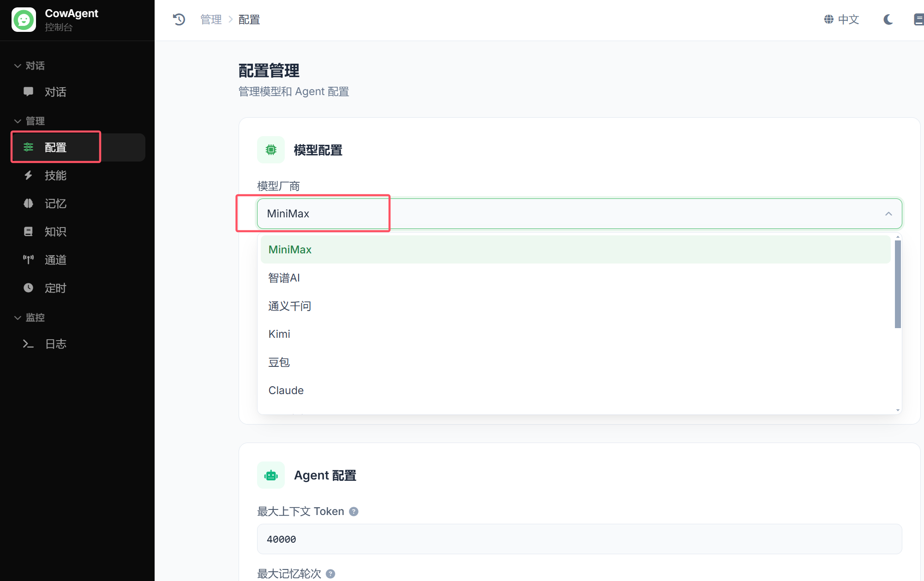This screenshot has height=581, width=924.
Task: Open the 定时 scheduled tasks page
Action: pos(55,288)
